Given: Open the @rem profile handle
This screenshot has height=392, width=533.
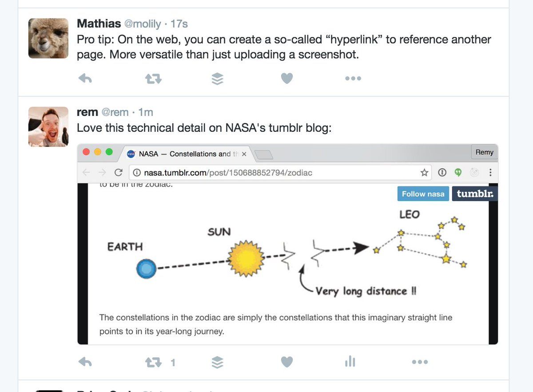Looking at the screenshot, I should pos(115,112).
